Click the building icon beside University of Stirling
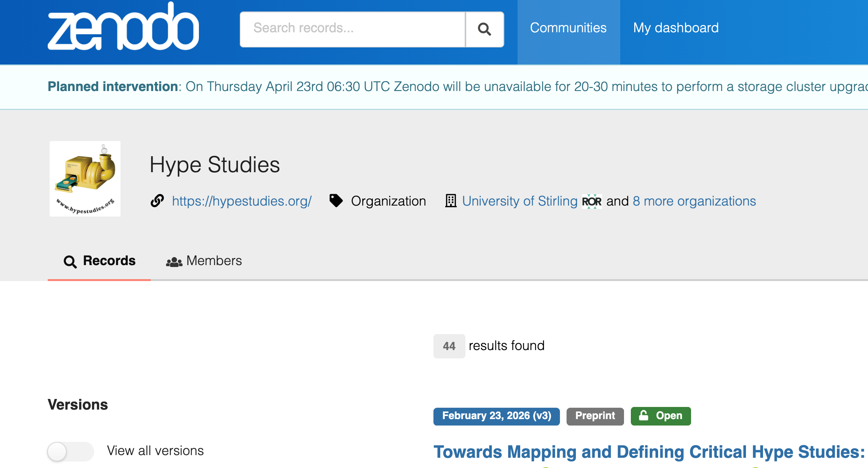Viewport: 868px width, 468px height. point(450,201)
